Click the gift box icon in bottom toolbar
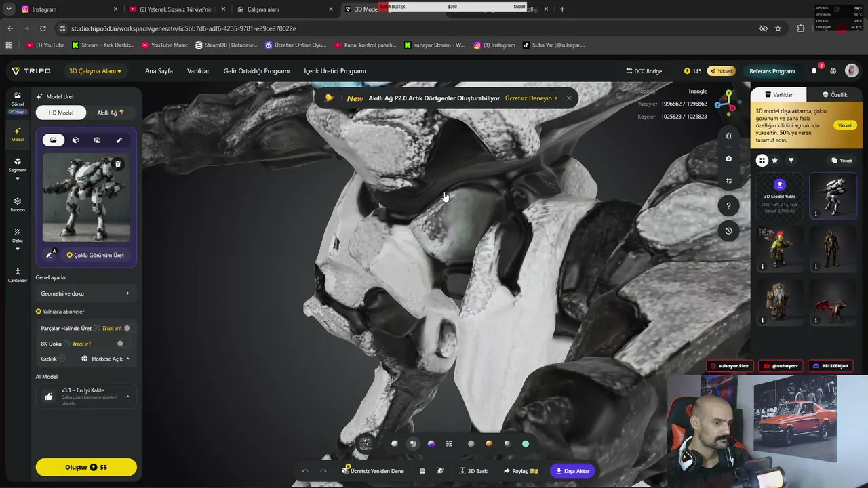The image size is (868, 488). [422, 471]
